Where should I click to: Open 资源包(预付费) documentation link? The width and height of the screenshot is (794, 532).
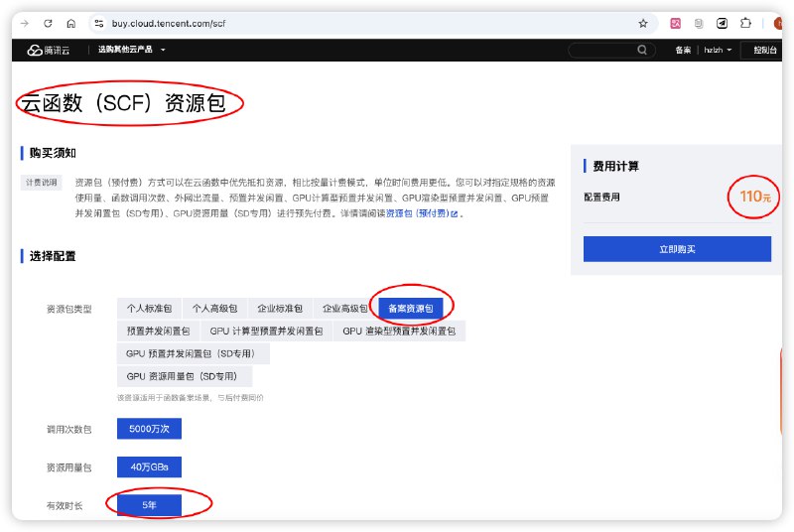(x=418, y=213)
